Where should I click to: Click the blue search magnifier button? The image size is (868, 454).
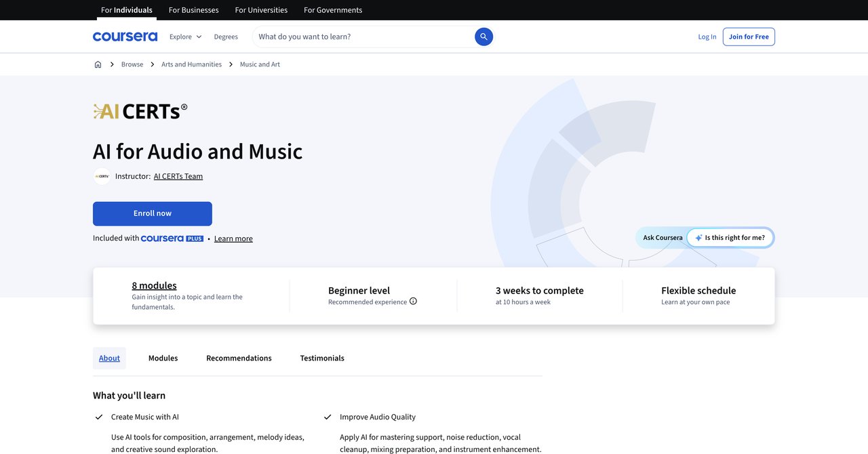[x=484, y=37]
